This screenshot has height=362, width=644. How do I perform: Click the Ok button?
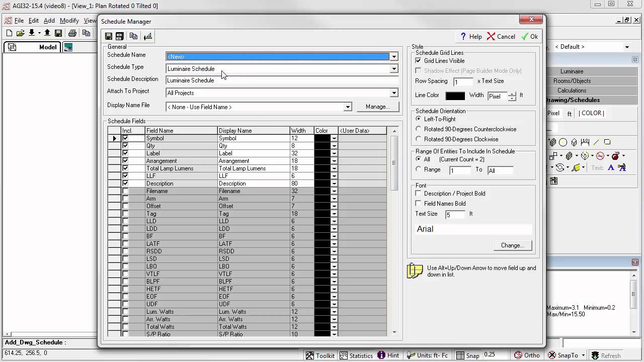pos(530,37)
